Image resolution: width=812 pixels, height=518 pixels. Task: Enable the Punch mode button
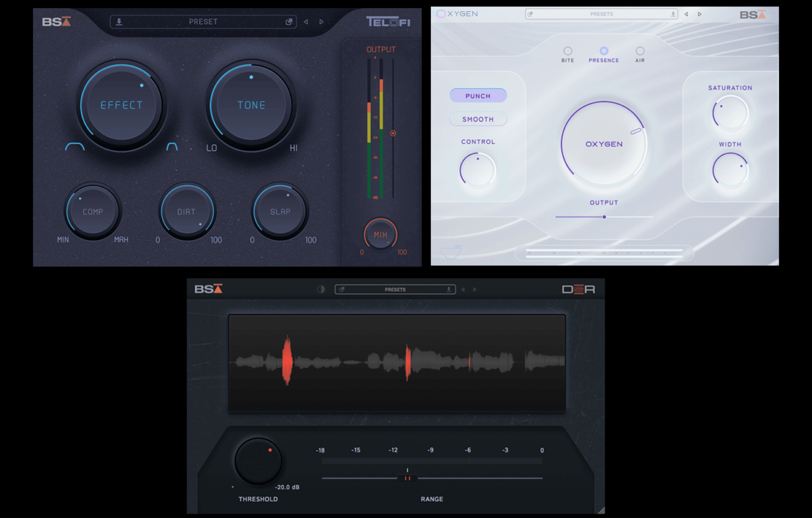pos(478,95)
